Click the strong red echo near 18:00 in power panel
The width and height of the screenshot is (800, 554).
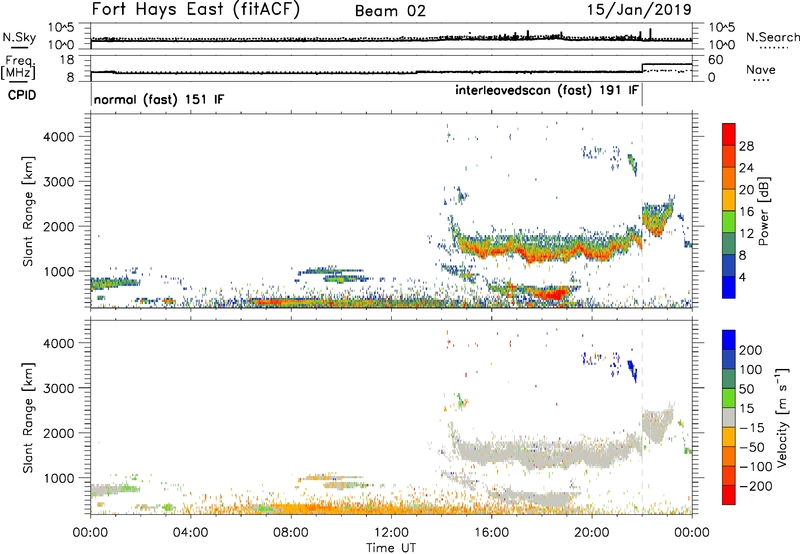551,294
